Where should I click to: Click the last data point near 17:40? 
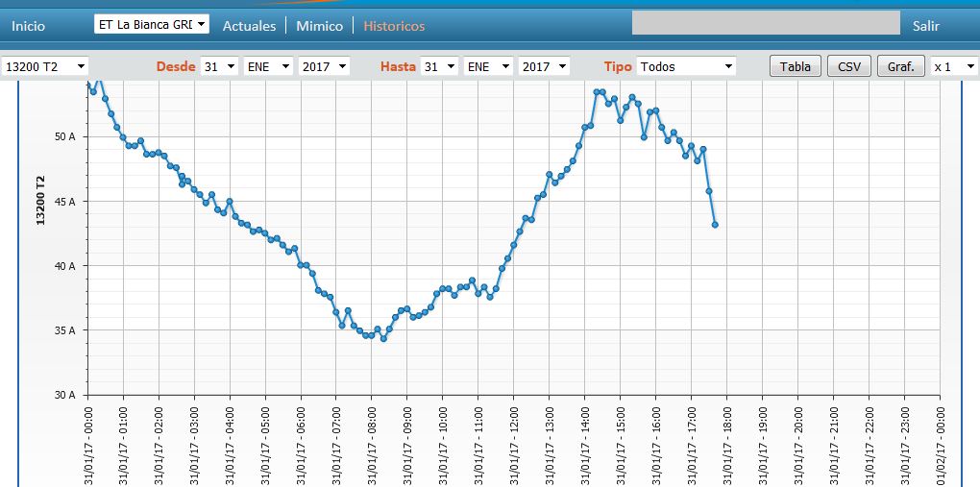point(715,225)
